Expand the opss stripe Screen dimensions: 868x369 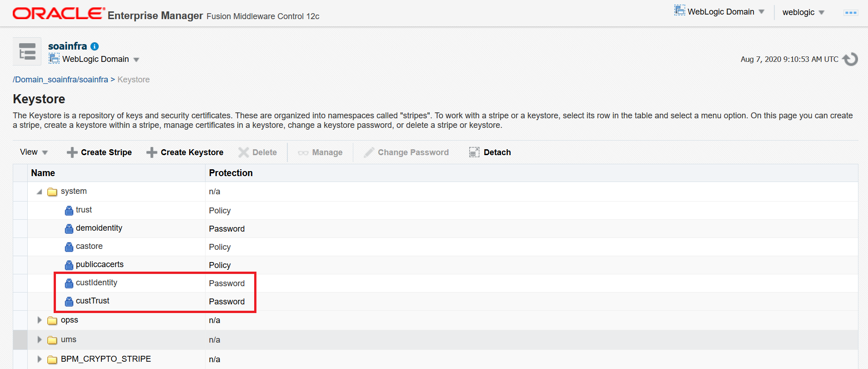coord(40,320)
